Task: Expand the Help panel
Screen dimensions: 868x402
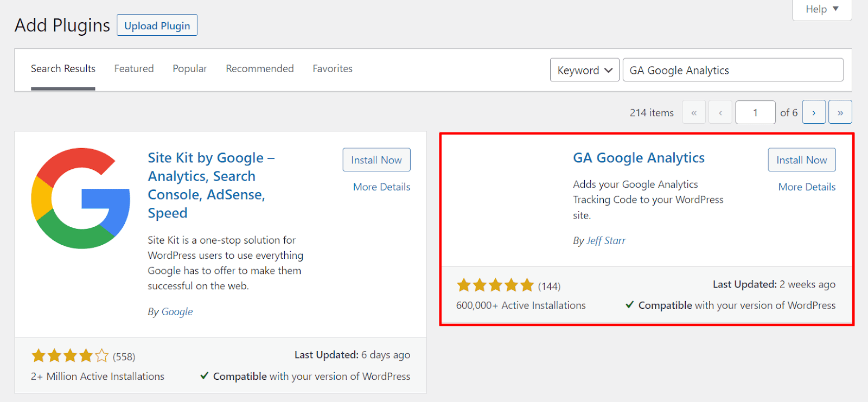Action: click(822, 9)
